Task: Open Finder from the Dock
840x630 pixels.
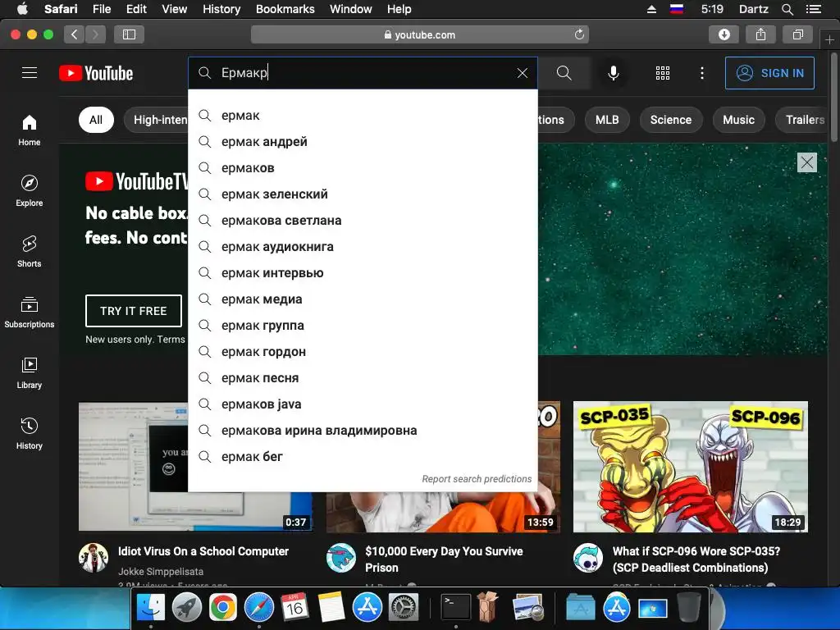Action: [151, 608]
